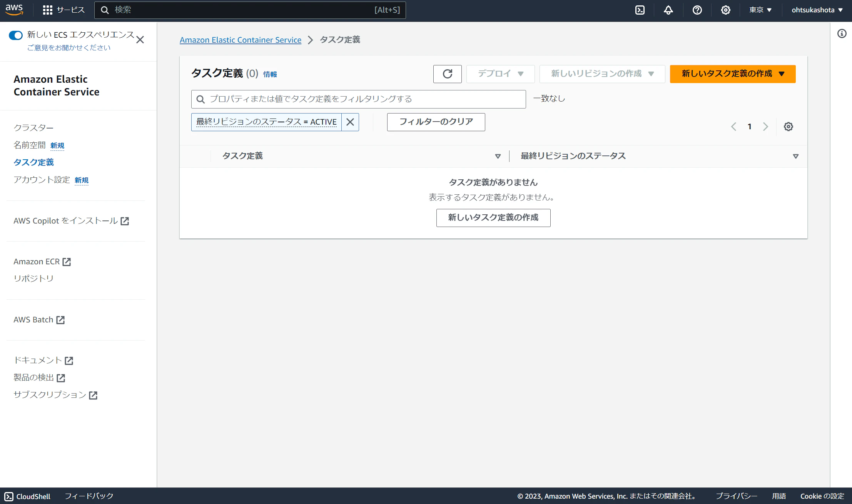Open top bar settings gear
The width and height of the screenshot is (852, 504).
point(725,10)
